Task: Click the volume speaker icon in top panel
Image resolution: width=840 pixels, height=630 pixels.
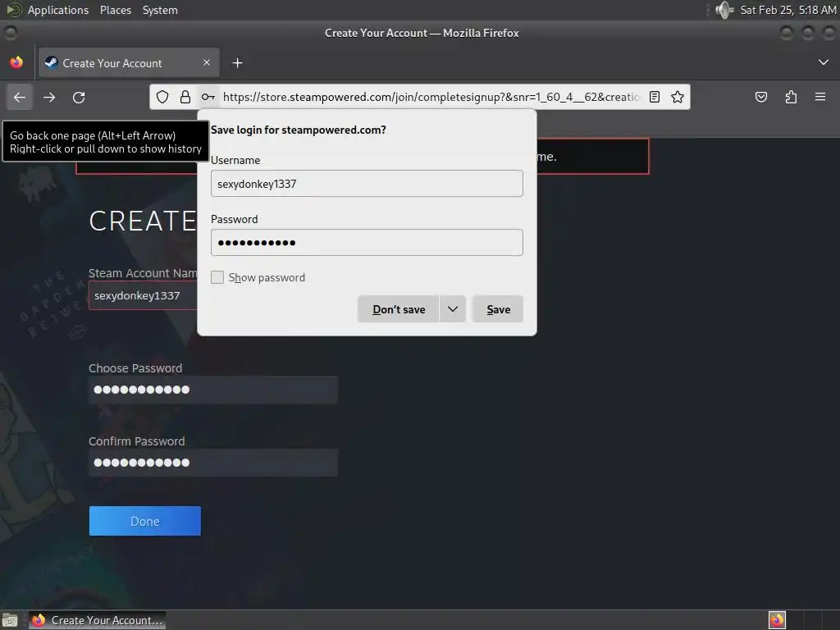Action: click(724, 10)
